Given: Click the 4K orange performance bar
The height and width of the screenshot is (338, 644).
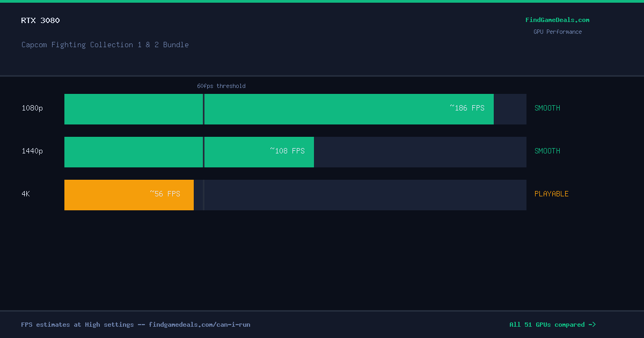Looking at the screenshot, I should coord(129,195).
